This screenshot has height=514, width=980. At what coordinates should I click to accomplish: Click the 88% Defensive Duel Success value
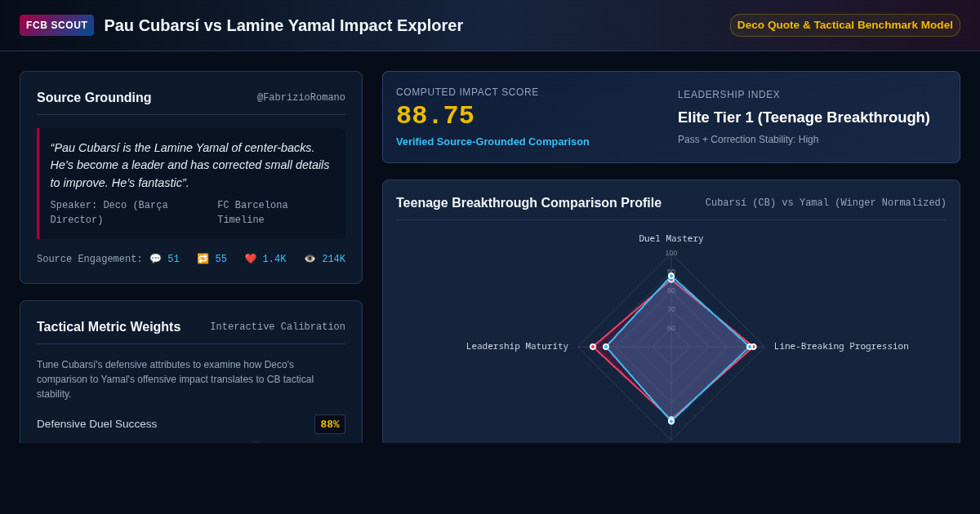point(330,424)
